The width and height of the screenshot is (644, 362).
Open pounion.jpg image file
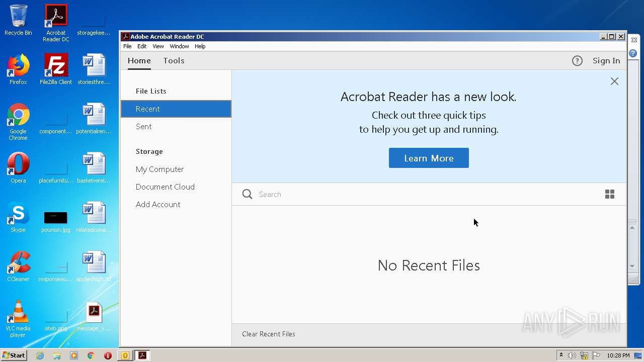tap(56, 221)
